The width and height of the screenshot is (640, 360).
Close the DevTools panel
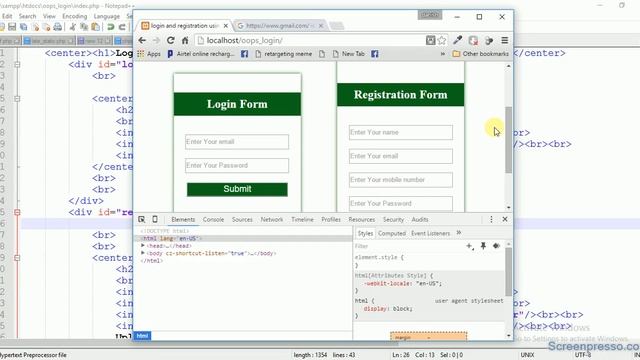point(505,220)
